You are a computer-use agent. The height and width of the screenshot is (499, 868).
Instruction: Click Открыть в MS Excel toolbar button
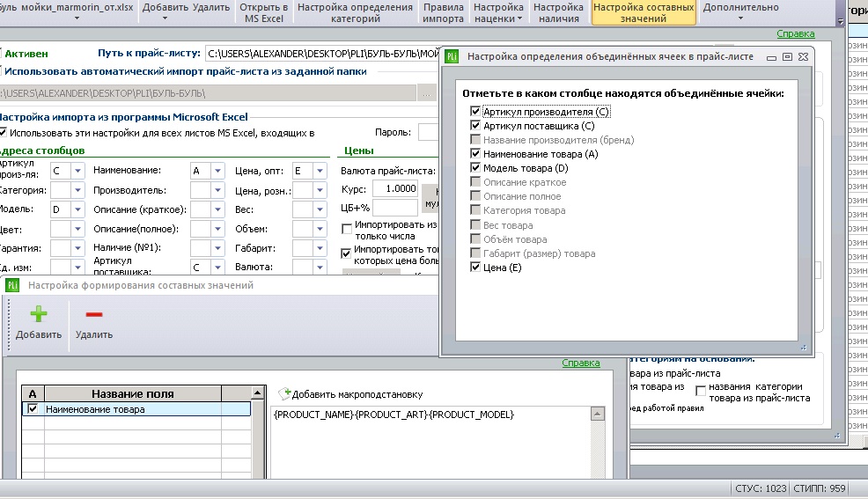coord(263,12)
